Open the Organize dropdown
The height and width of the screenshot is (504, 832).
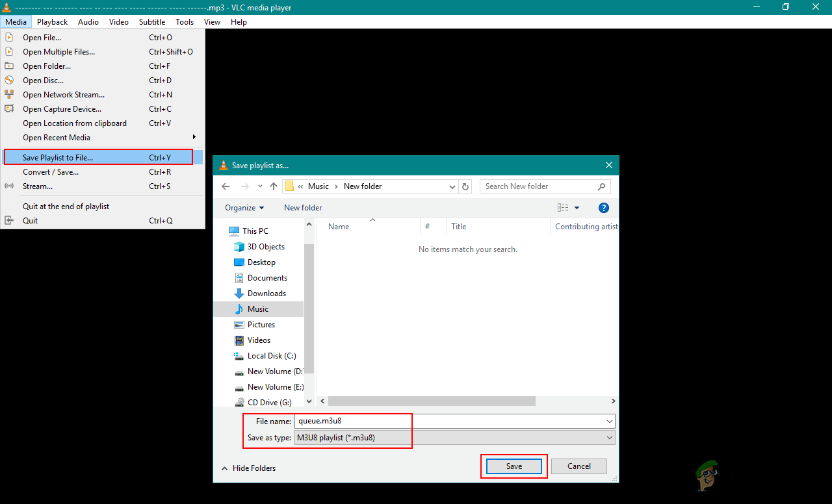[244, 208]
